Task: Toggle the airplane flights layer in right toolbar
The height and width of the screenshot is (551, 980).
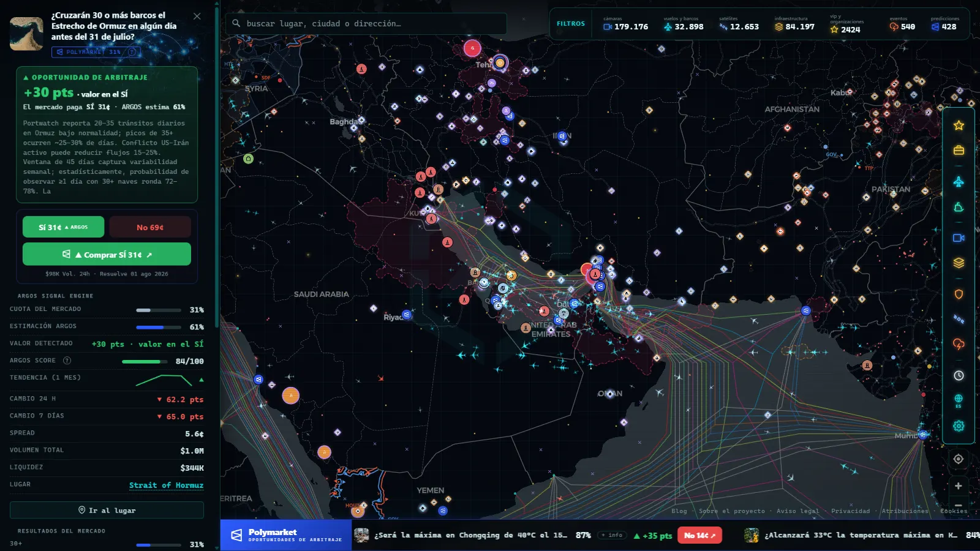Action: [x=959, y=182]
